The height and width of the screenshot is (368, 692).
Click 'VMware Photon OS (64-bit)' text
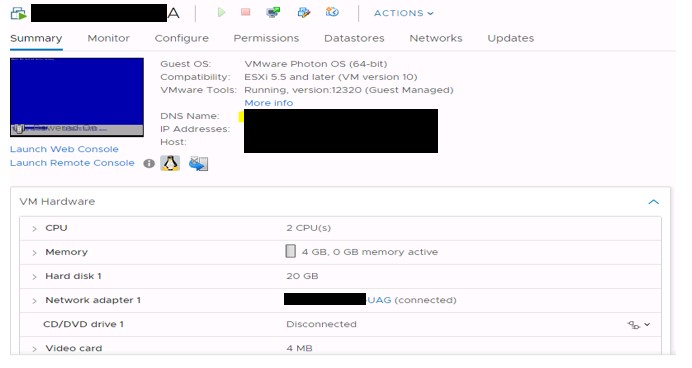[316, 64]
